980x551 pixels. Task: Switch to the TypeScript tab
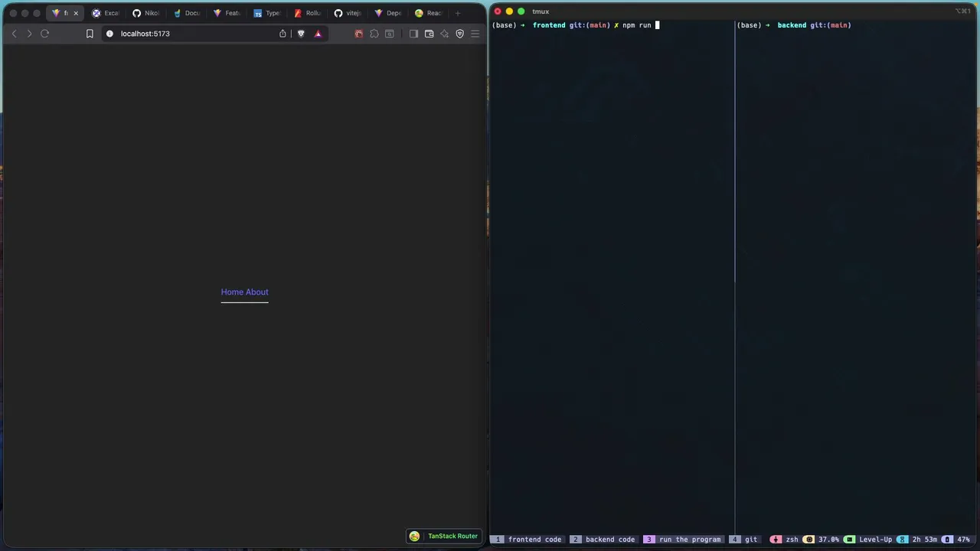pyautogui.click(x=267, y=13)
